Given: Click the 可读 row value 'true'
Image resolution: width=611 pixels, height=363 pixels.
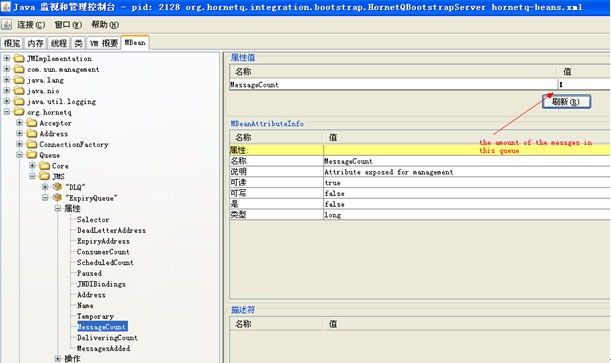Looking at the screenshot, I should [x=466, y=183].
